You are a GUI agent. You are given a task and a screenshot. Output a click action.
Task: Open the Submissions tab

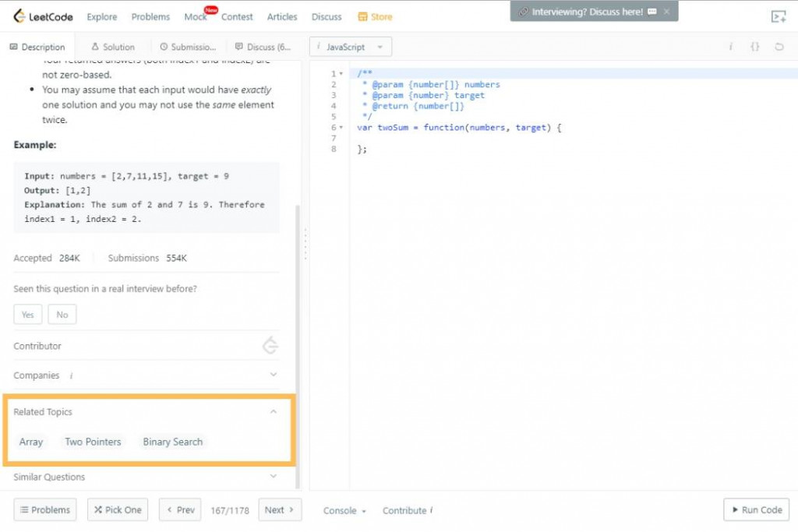[x=188, y=47]
